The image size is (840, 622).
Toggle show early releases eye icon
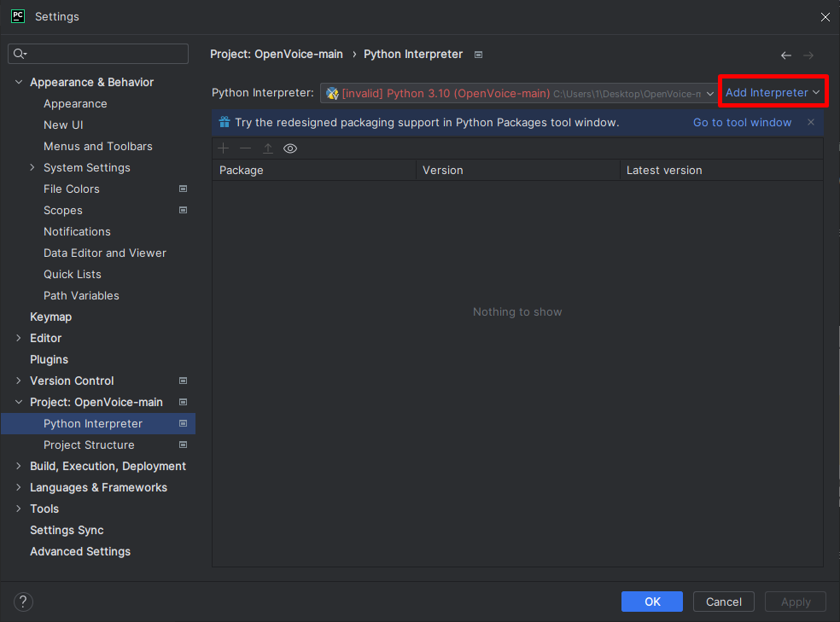[x=290, y=148]
